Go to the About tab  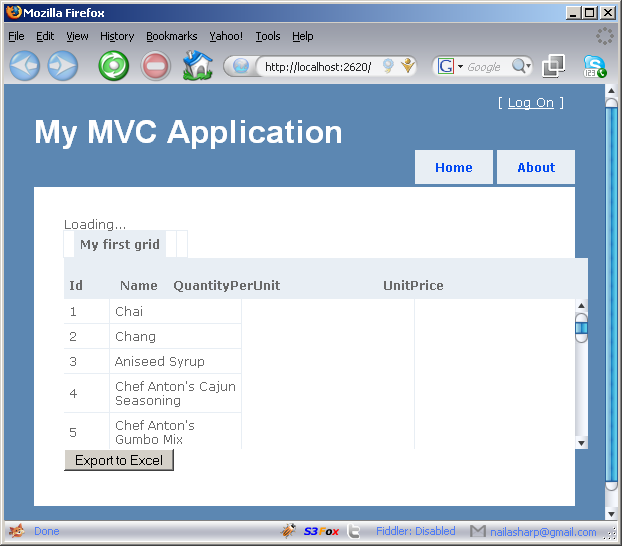(x=536, y=167)
